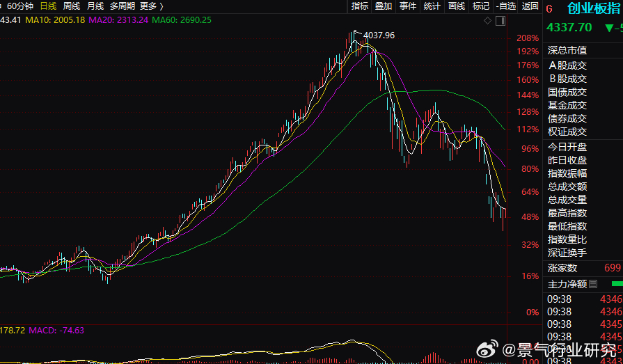This screenshot has width=623, height=364.
Task: Click the MACD: -74.63 indicator label
Action: pos(56,331)
